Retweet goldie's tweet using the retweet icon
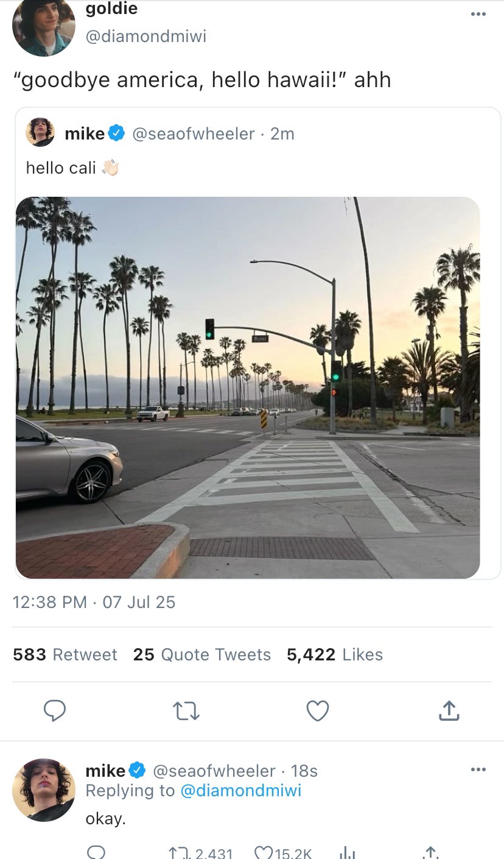This screenshot has height=859, width=504. [186, 710]
